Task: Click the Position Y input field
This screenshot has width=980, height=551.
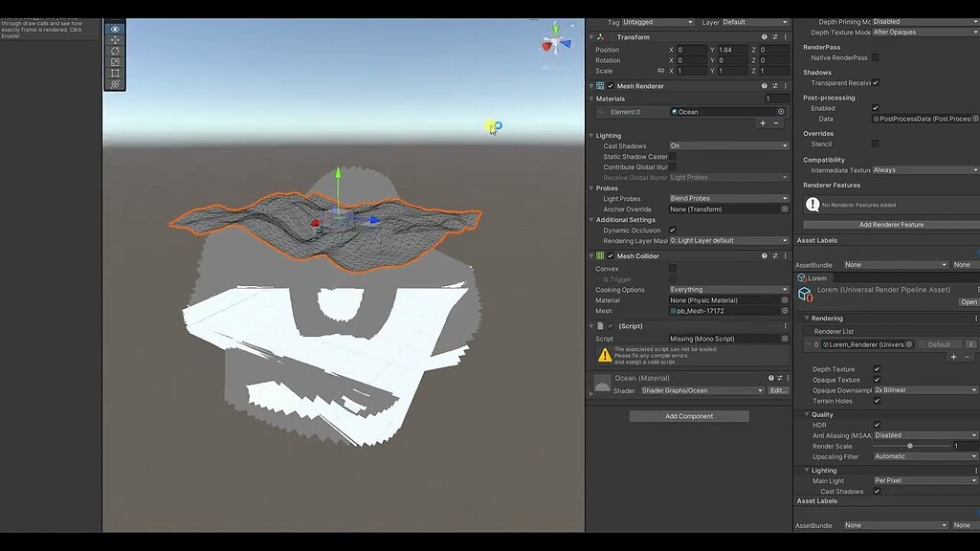Action: (x=732, y=50)
